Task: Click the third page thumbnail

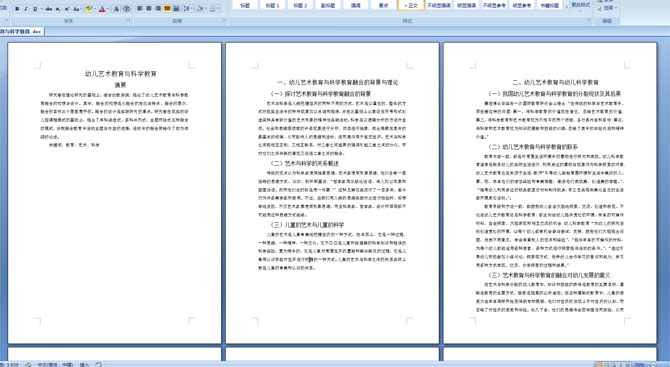Action: (x=550, y=193)
